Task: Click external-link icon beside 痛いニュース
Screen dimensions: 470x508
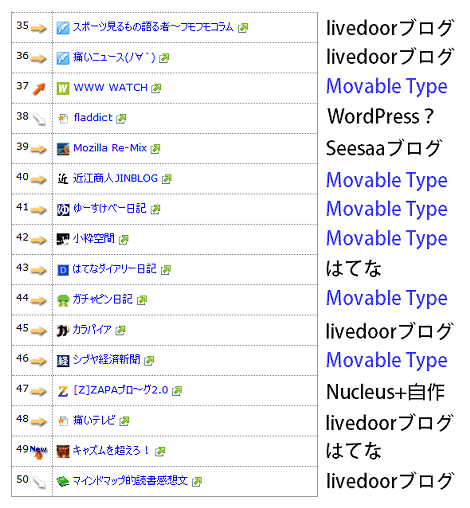Action: tap(164, 58)
